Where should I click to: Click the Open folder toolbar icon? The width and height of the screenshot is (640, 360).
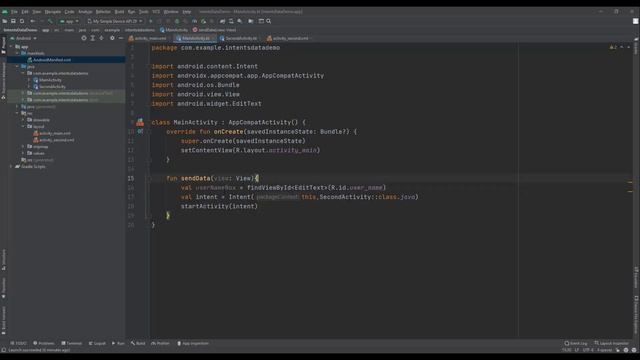(5, 21)
